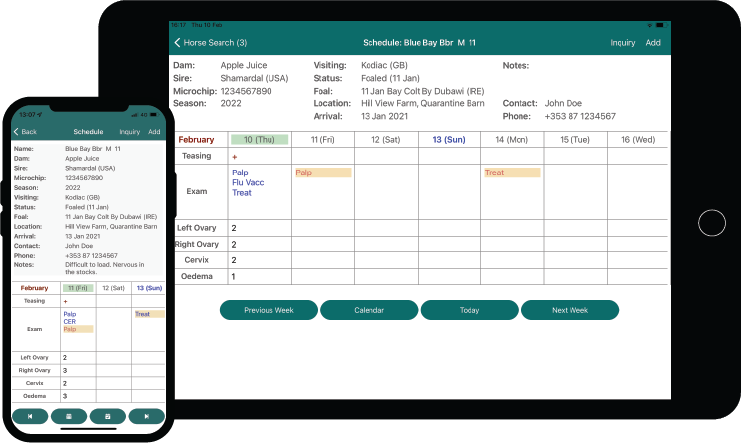Select the 13 (Sun) column header on tablet

click(448, 140)
